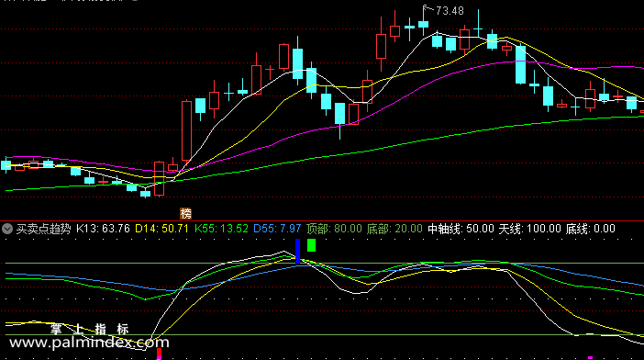Viewport: 644px width, 360px height.
Task: Click the magenta marker at bottom right
Action: [x=590, y=358]
